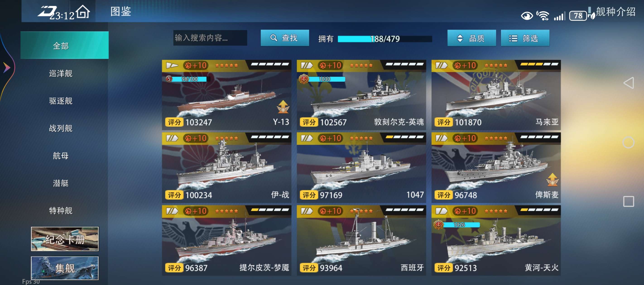Viewport: 644px width, 285px height.
Task: Click the level 5 badge on Y-13
Action: pos(169,79)
